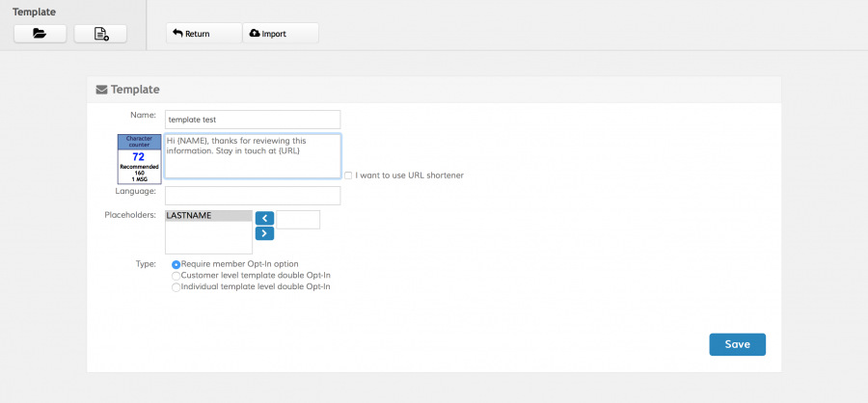Enable the URL shortener checkbox
The height and width of the screenshot is (403, 868).
(348, 175)
